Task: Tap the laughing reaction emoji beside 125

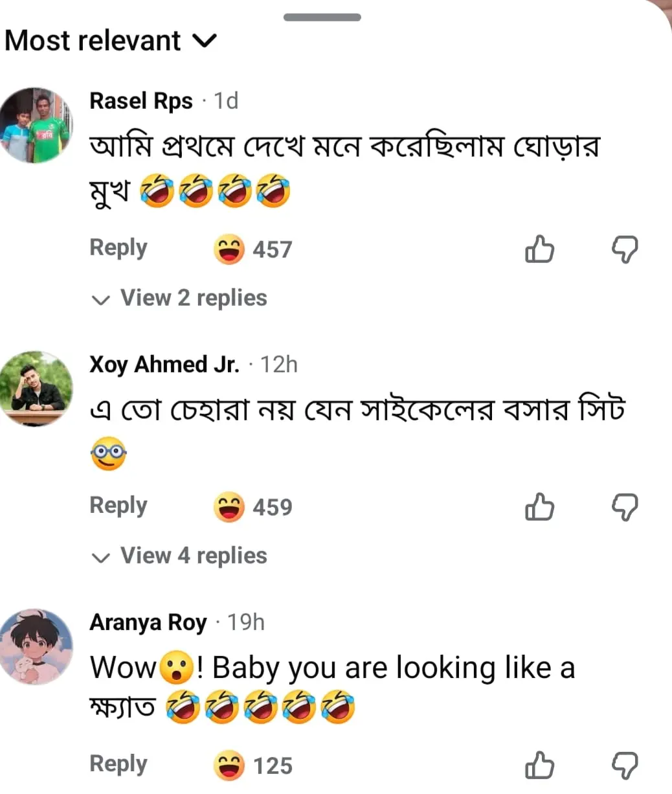Action: 229,766
